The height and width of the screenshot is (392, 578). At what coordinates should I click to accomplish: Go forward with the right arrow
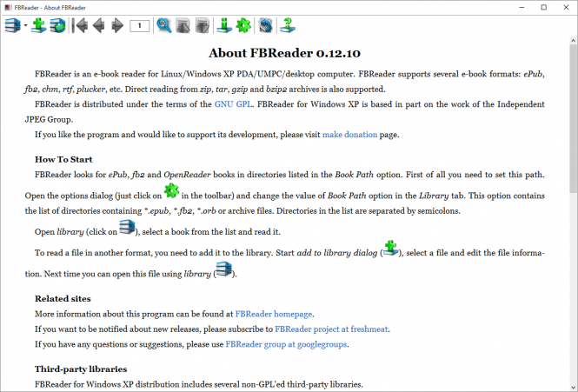point(117,26)
